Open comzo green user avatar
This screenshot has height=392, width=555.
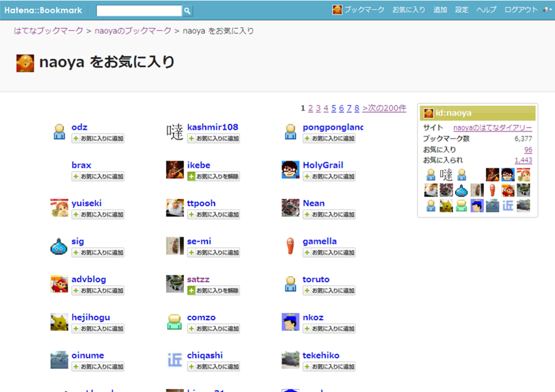tap(174, 322)
